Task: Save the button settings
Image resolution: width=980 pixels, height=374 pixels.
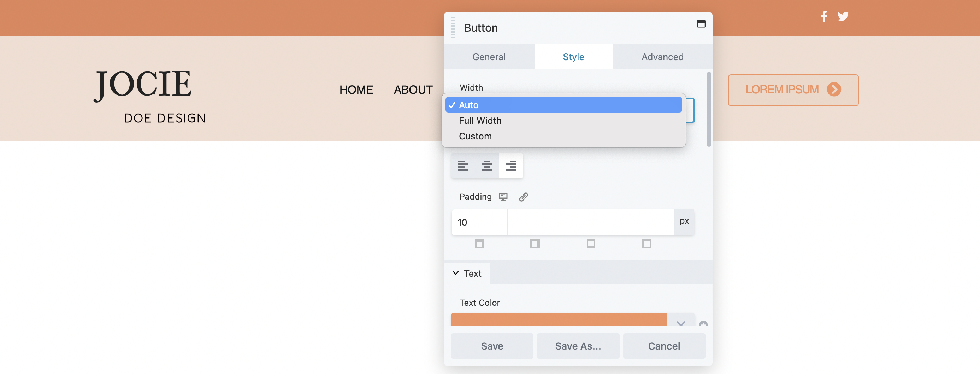Action: tap(491, 346)
